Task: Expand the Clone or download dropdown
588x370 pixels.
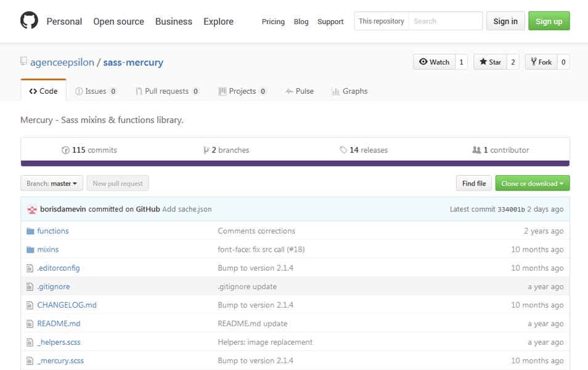Action: pyautogui.click(x=533, y=183)
